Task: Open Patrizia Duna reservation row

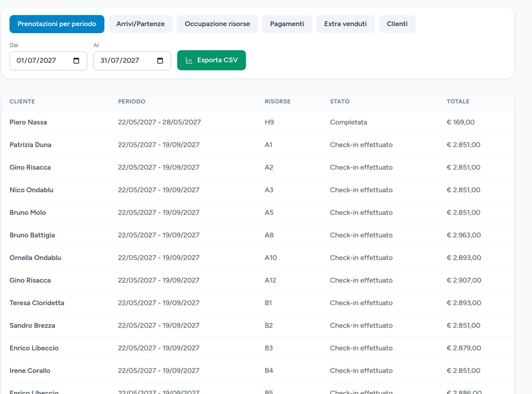Action: [x=258, y=145]
